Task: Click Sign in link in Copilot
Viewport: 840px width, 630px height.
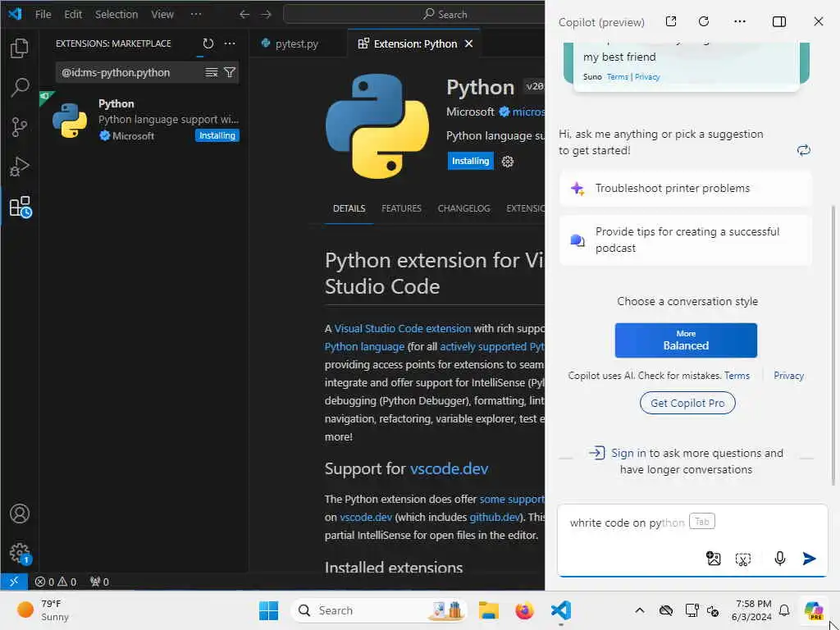Action: pos(628,453)
